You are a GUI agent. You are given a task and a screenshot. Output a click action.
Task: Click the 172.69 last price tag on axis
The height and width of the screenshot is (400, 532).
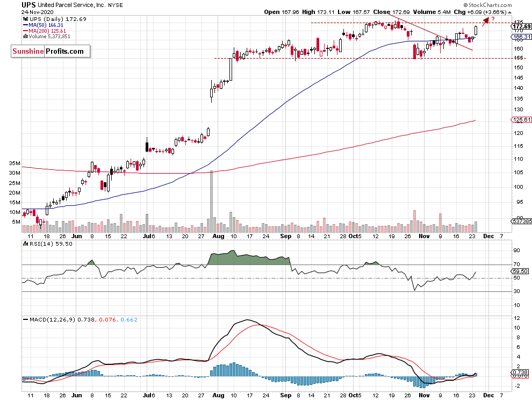[522, 26]
